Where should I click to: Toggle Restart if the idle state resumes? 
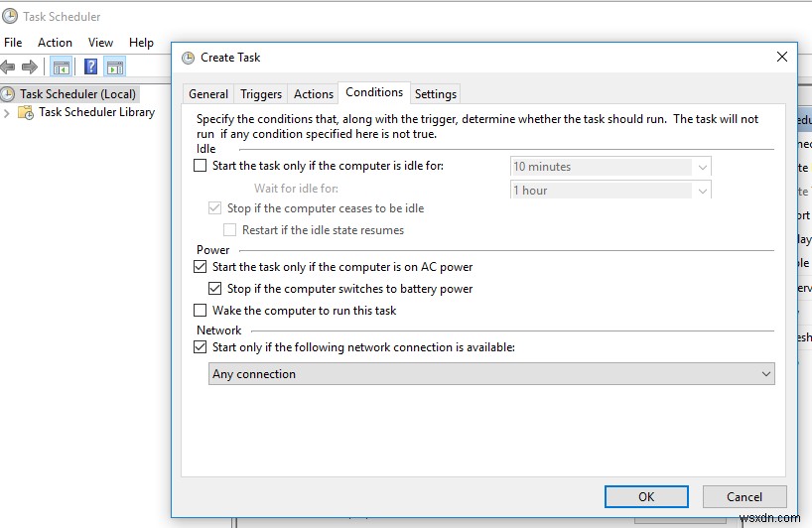point(229,230)
